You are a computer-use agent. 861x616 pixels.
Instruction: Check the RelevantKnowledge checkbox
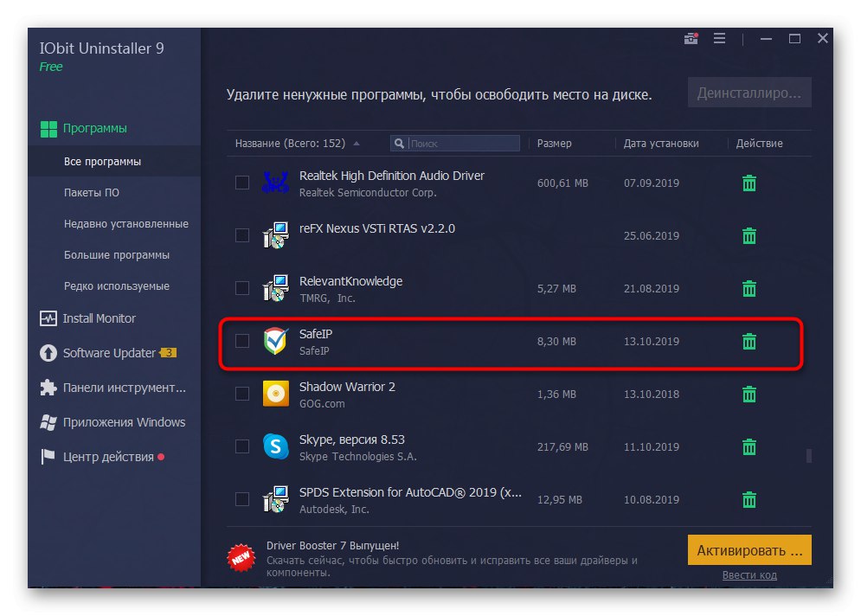242,288
